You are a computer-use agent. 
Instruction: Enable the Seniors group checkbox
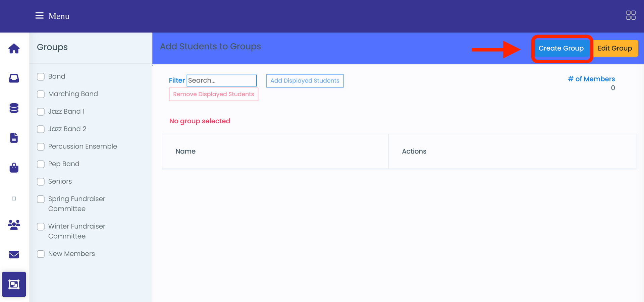click(x=41, y=181)
